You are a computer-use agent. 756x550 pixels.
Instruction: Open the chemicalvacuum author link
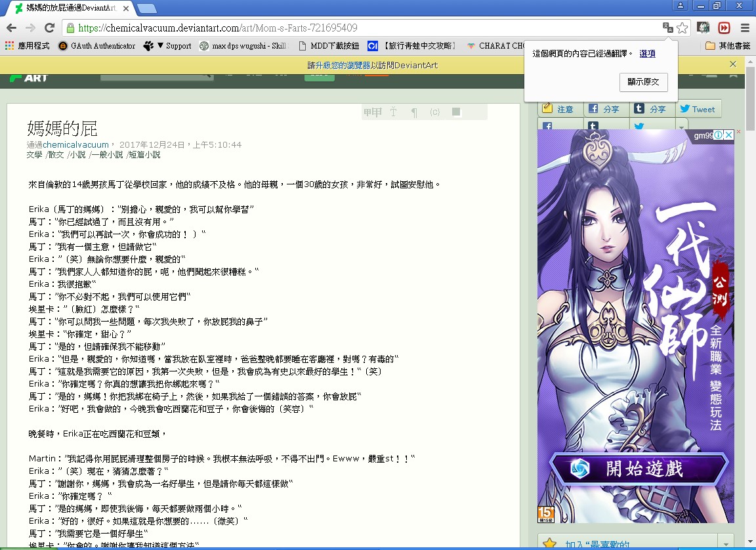pyautogui.click(x=76, y=145)
